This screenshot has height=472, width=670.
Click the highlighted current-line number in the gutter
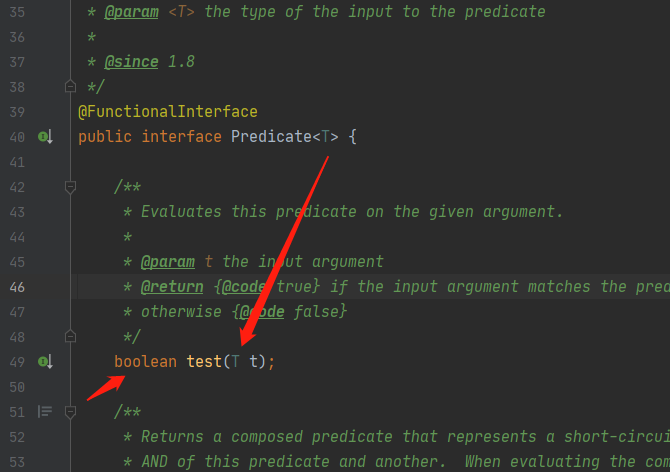coord(17,287)
